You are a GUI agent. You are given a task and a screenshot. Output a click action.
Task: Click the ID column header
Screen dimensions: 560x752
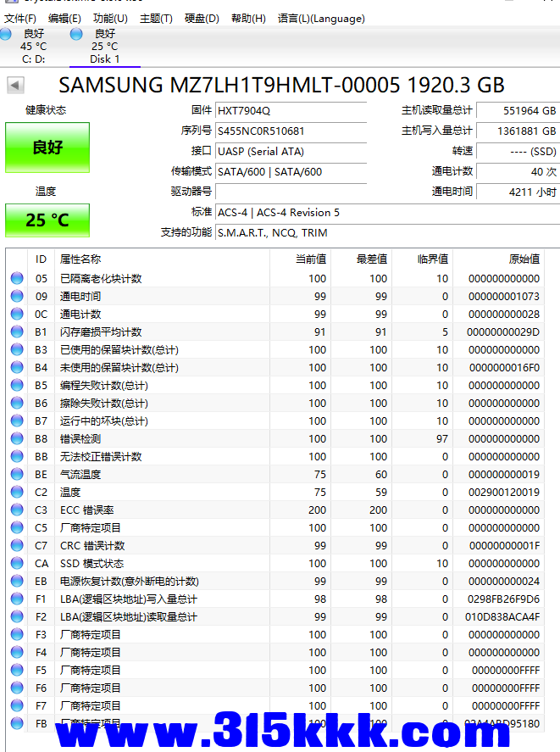point(42,259)
